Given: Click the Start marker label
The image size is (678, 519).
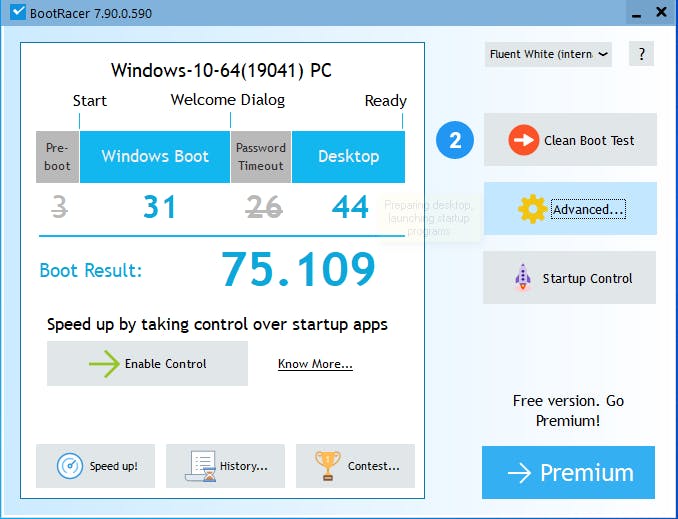Looking at the screenshot, I should point(90,101).
